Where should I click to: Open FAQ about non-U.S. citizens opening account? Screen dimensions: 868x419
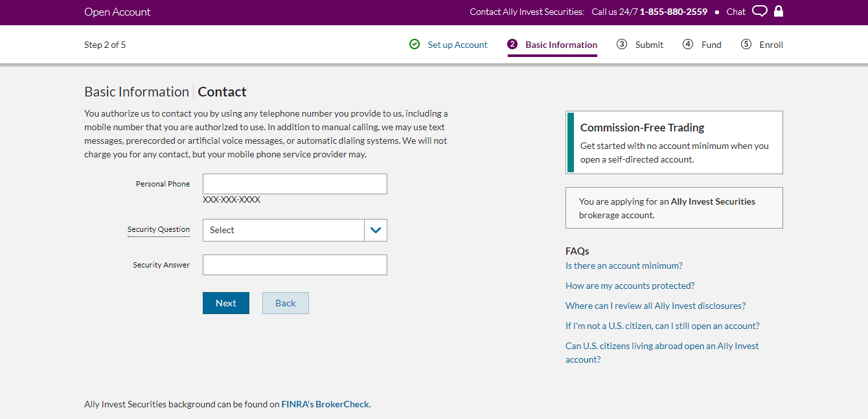tap(663, 326)
